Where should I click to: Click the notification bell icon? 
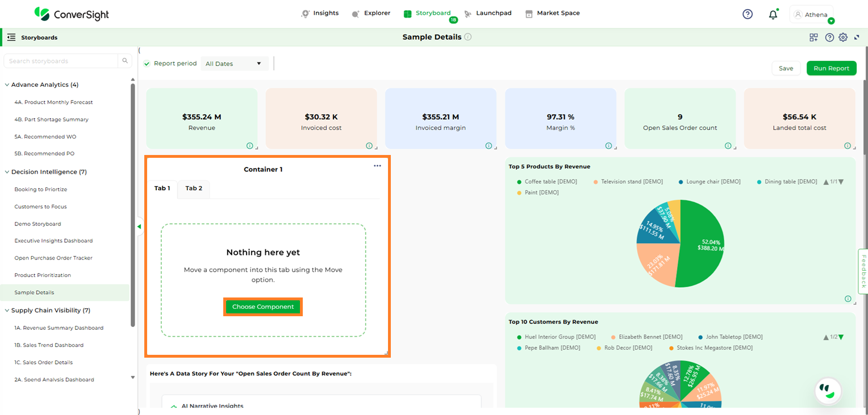click(x=773, y=15)
